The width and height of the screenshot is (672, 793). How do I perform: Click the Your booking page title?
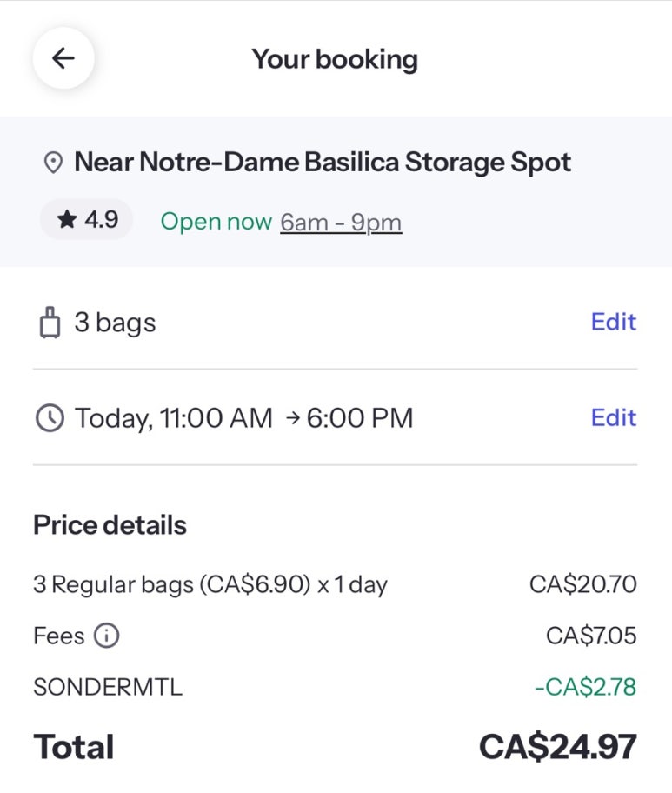click(x=335, y=60)
